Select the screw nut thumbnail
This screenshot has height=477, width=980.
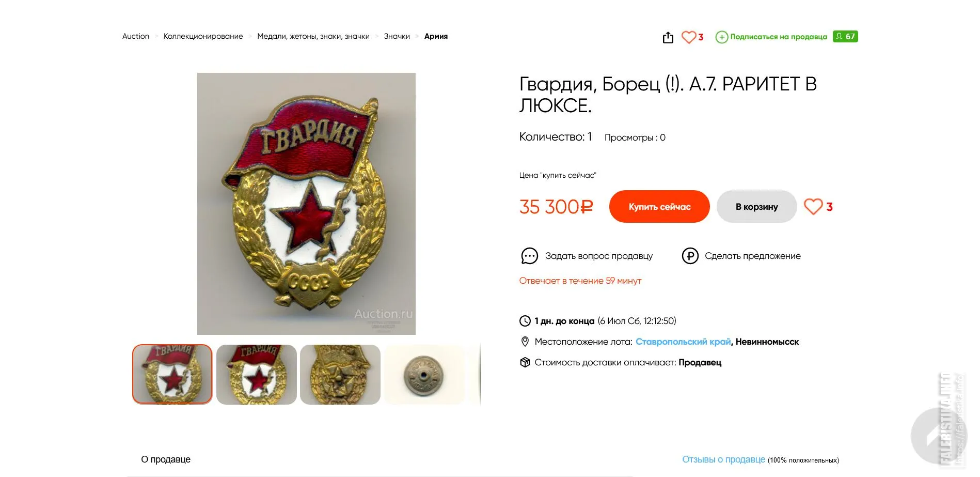tap(424, 375)
